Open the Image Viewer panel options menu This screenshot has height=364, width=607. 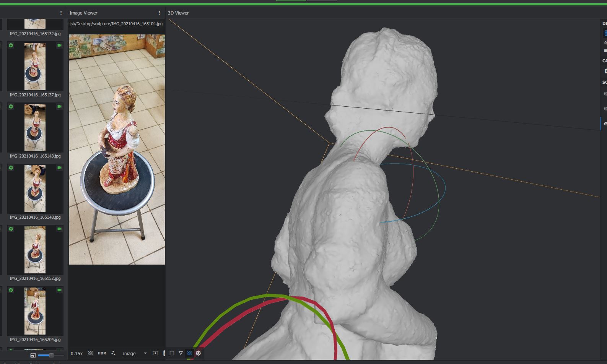(x=159, y=13)
